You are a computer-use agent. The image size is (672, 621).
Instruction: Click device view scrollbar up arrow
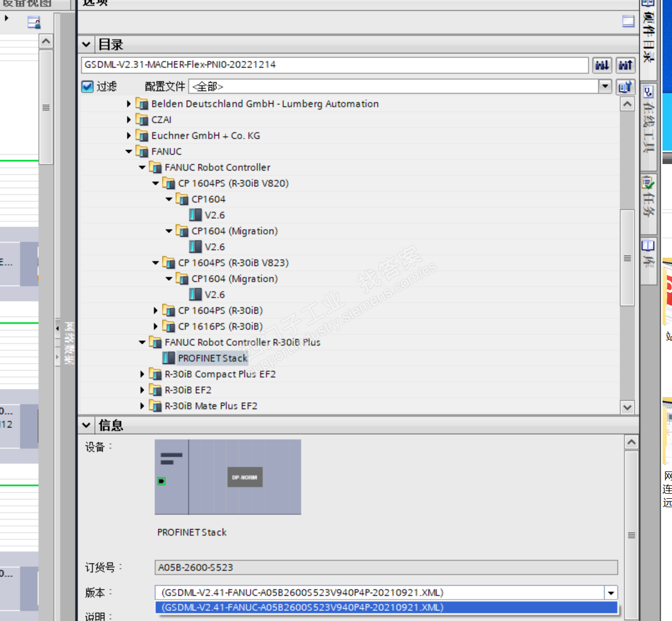pyautogui.click(x=46, y=41)
